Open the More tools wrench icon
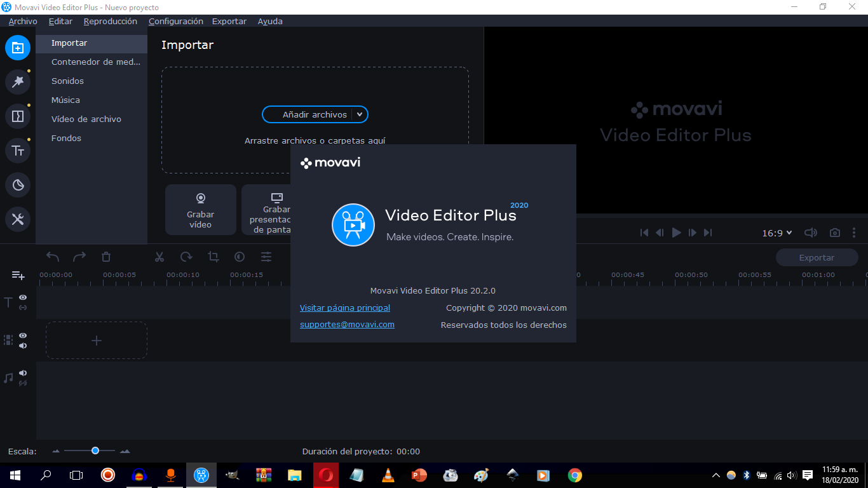The height and width of the screenshot is (488, 868). (x=18, y=219)
